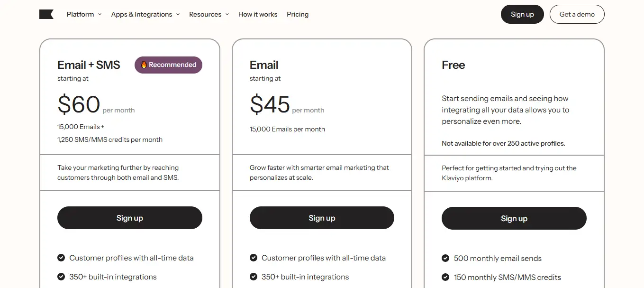Click checkmark icon beside 500 monthly email sends
Screen dimensions: 644x288
click(x=445, y=259)
